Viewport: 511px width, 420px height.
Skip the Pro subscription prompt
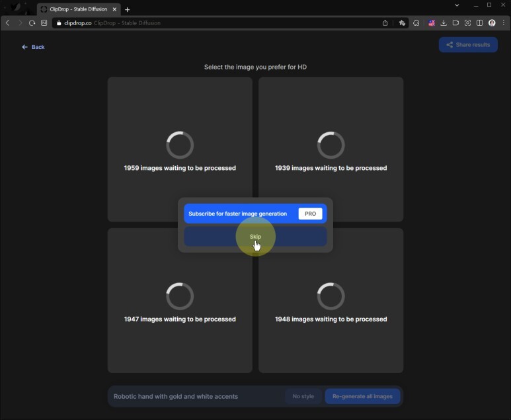click(x=255, y=237)
